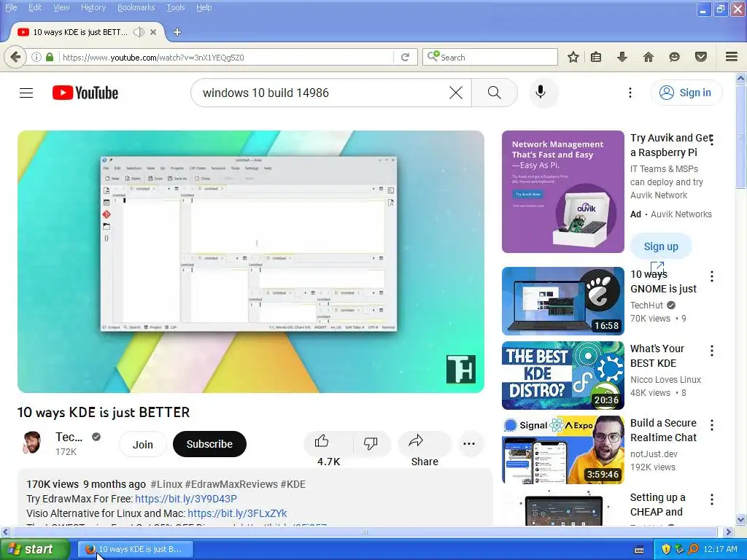Show bookmarks list icon in toolbar

click(595, 57)
